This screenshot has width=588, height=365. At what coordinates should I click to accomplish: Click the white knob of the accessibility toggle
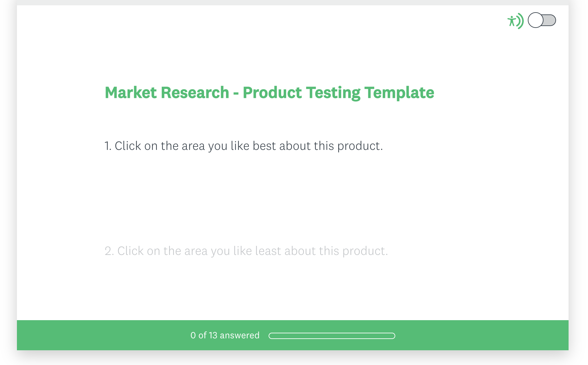[x=536, y=20]
